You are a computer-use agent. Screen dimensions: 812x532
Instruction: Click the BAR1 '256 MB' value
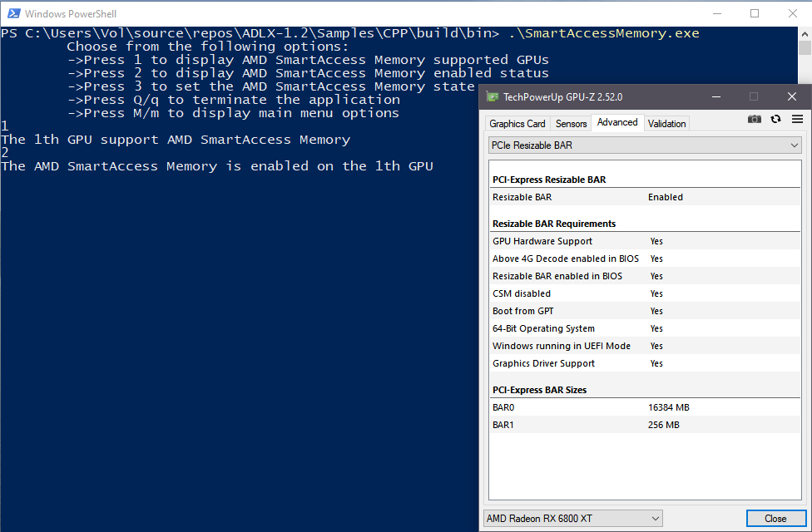point(663,425)
